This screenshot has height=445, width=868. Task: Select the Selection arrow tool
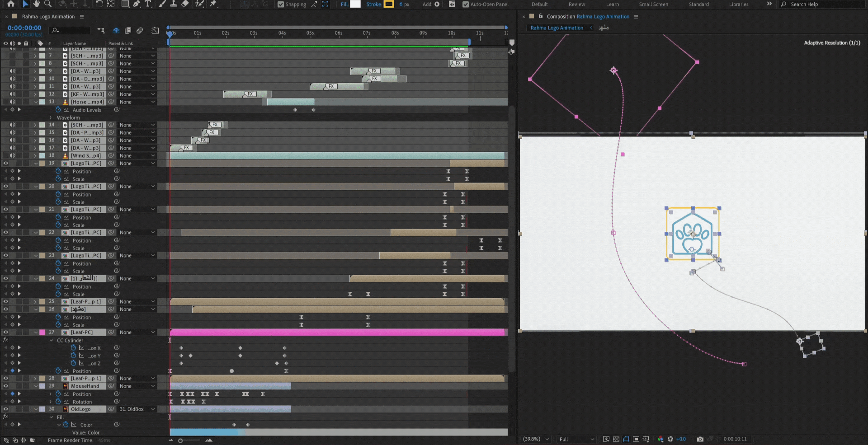tap(25, 4)
